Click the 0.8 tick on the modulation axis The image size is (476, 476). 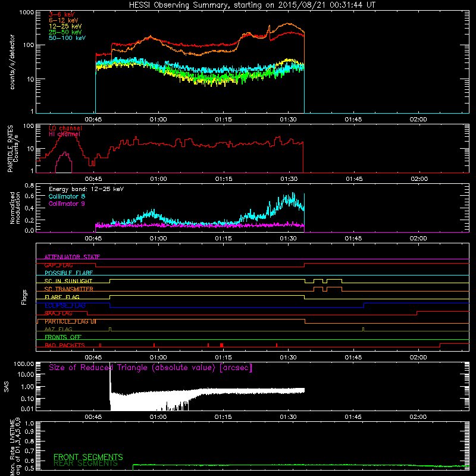tap(29, 185)
